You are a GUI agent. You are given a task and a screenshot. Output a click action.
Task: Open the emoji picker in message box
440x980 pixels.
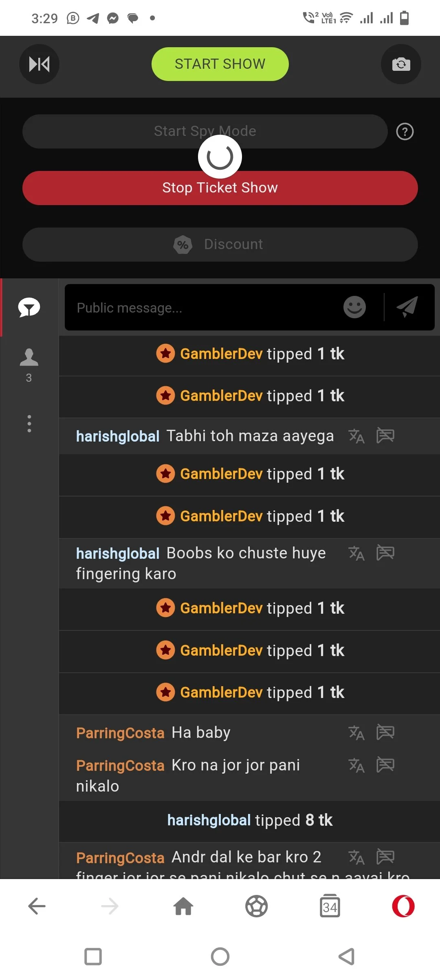tap(354, 307)
